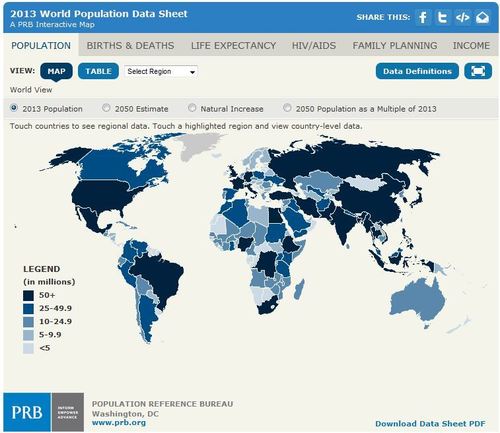The image size is (500, 433).
Task: Switch to the Births & Deaths tab
Action: (130, 45)
